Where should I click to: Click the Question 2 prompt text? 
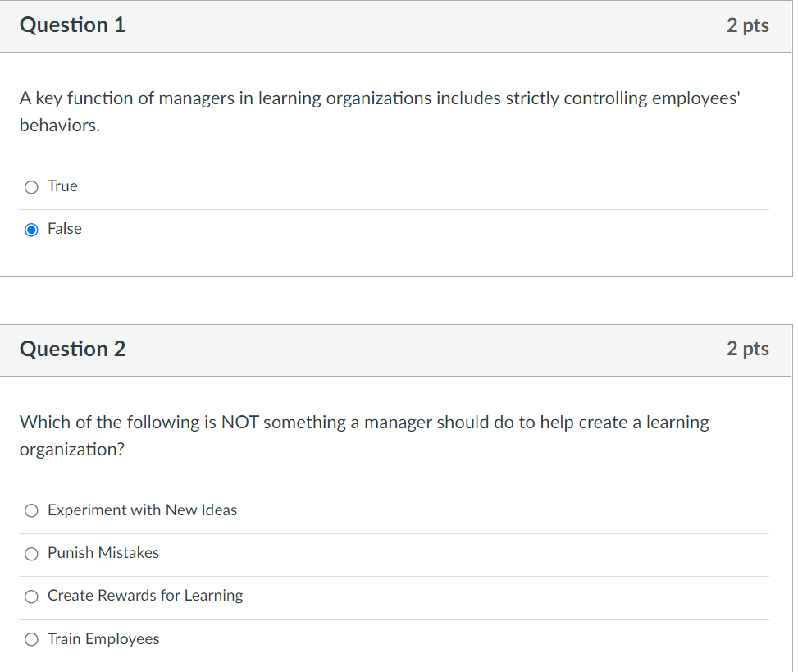click(x=363, y=436)
